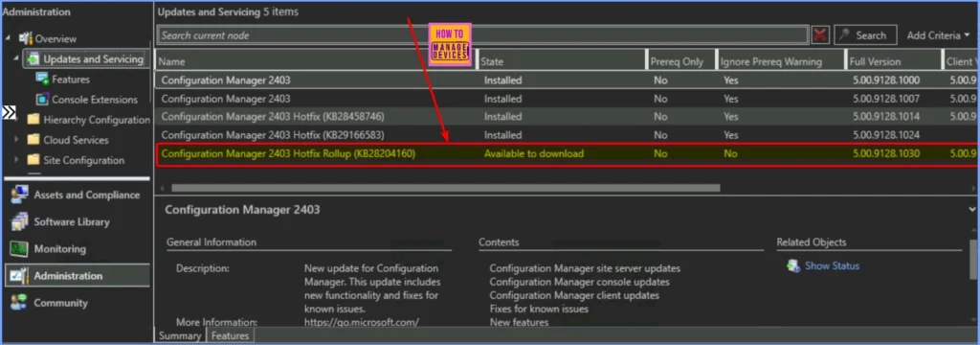Select the Updates and Servicing node icon
Screen dimensions: 980x345
pos(33,58)
